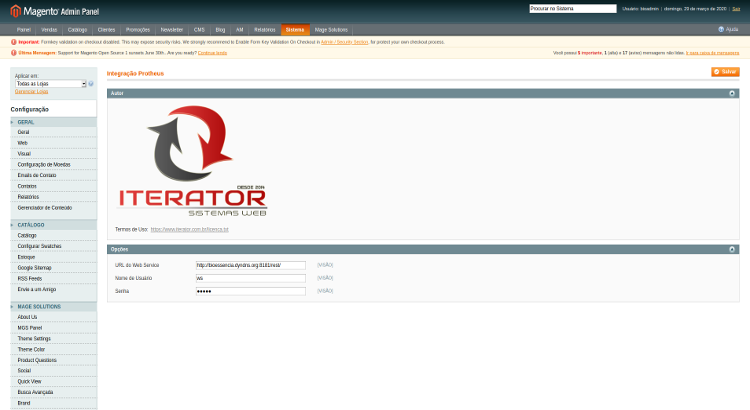Screen dimensions: 750x410
Task: Open the Admin / Security Section link
Action: click(344, 42)
